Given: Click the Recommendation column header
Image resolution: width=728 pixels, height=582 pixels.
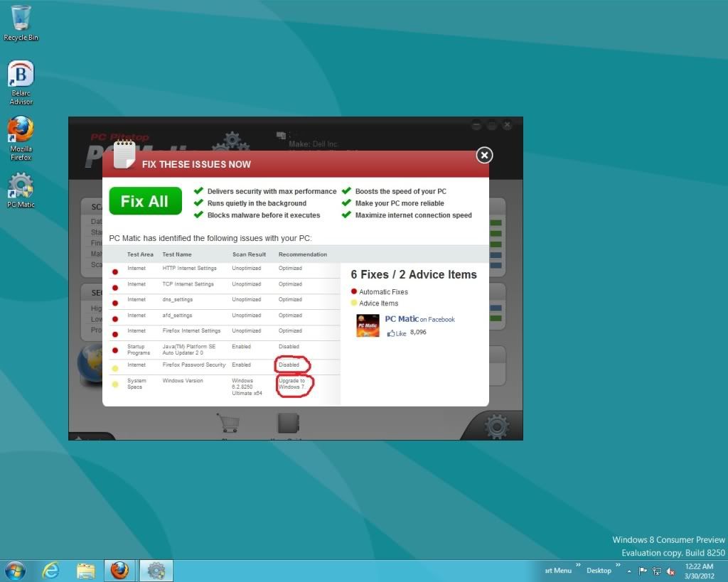Looking at the screenshot, I should point(303,254).
